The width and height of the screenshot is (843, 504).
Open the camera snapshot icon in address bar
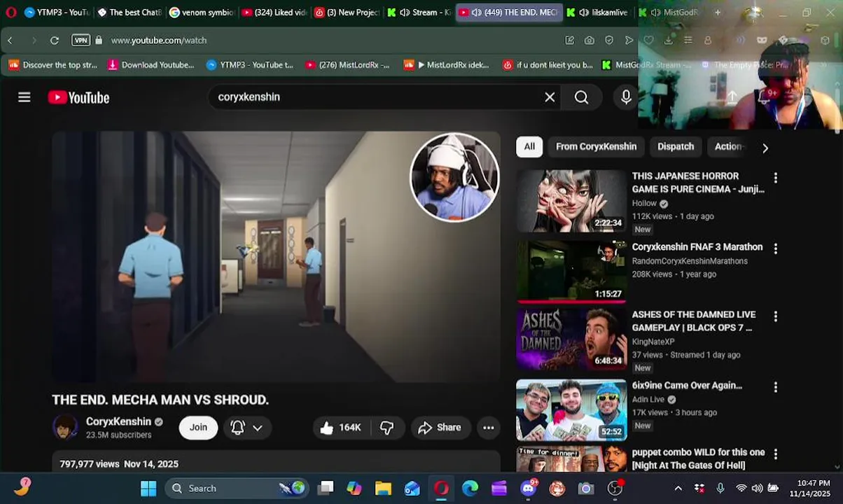pyautogui.click(x=590, y=41)
